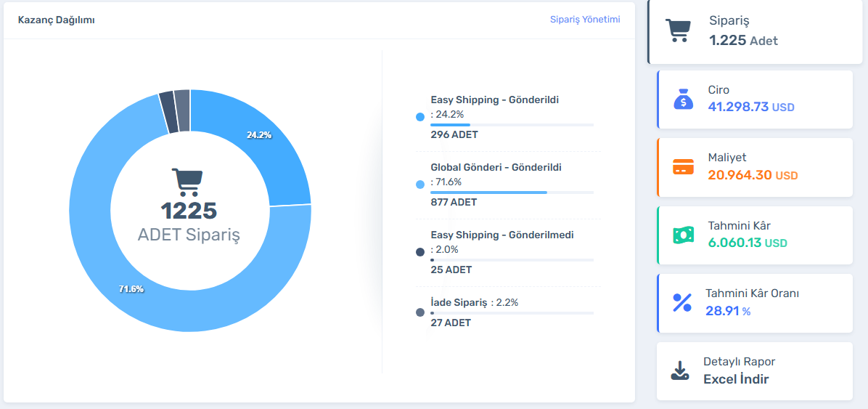Toggle the Easy Shipping - Gönderilmedi legend dot
Image resolution: width=868 pixels, height=409 pixels.
tap(419, 252)
